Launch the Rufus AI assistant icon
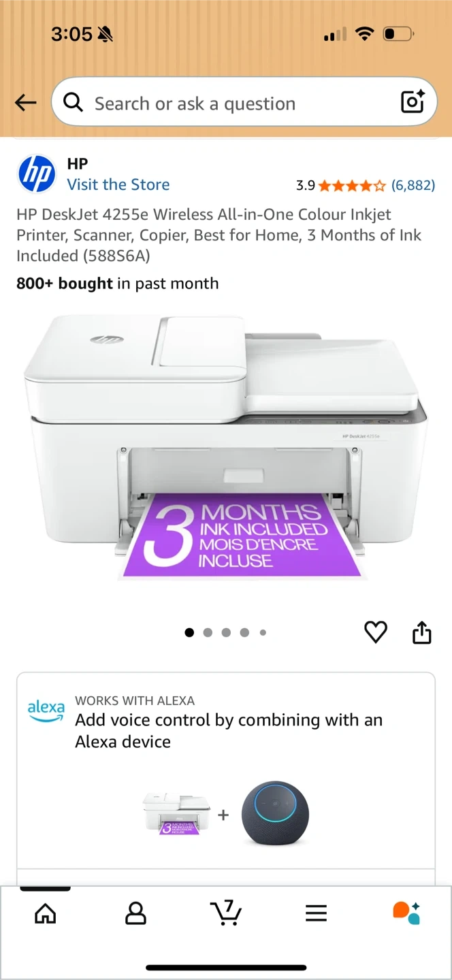 pos(406,913)
